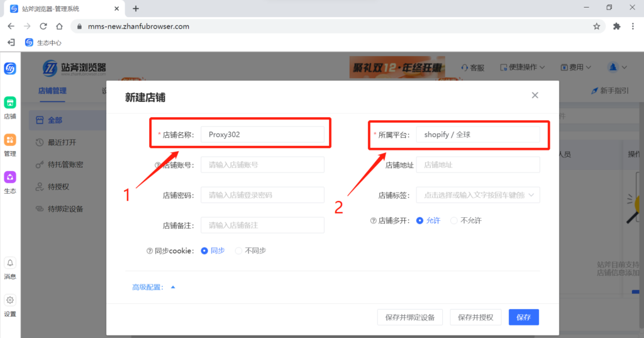Contact 客服 from the header

473,67
